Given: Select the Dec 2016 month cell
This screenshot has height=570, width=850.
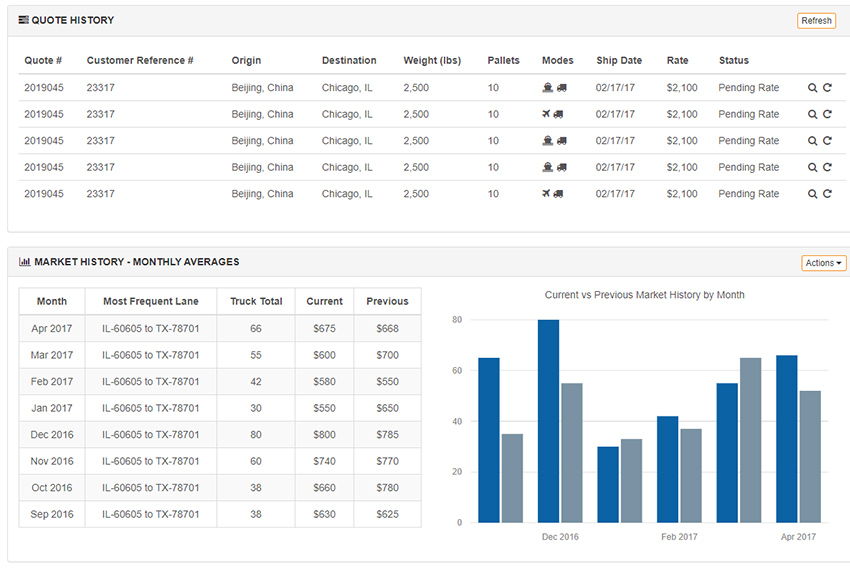Looking at the screenshot, I should click(x=52, y=434).
